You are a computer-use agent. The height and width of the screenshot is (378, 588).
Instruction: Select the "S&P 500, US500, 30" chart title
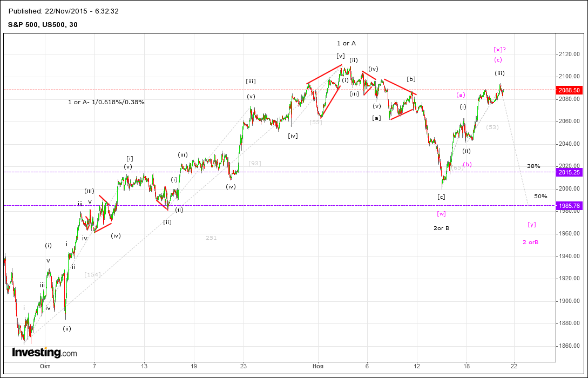[x=43, y=25]
